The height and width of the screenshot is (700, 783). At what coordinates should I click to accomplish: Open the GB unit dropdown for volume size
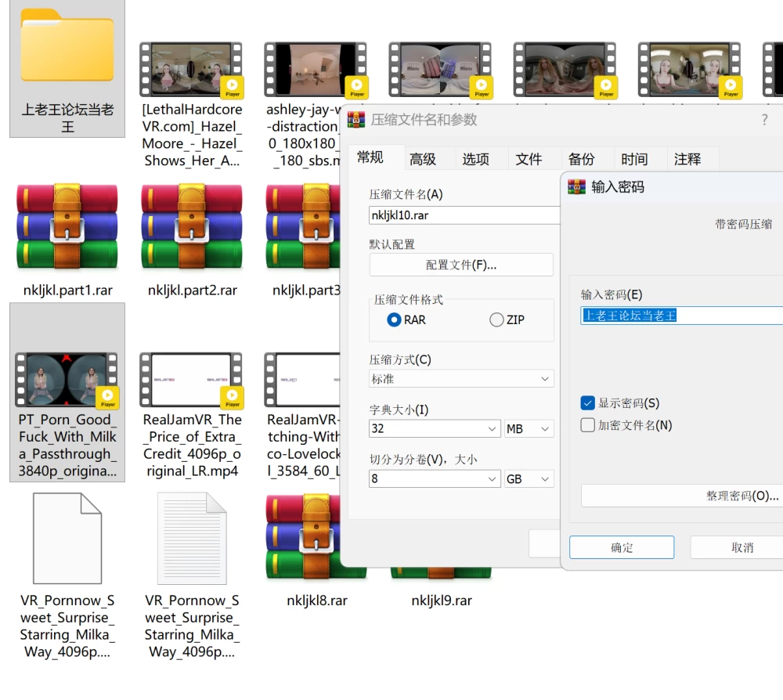click(x=529, y=479)
